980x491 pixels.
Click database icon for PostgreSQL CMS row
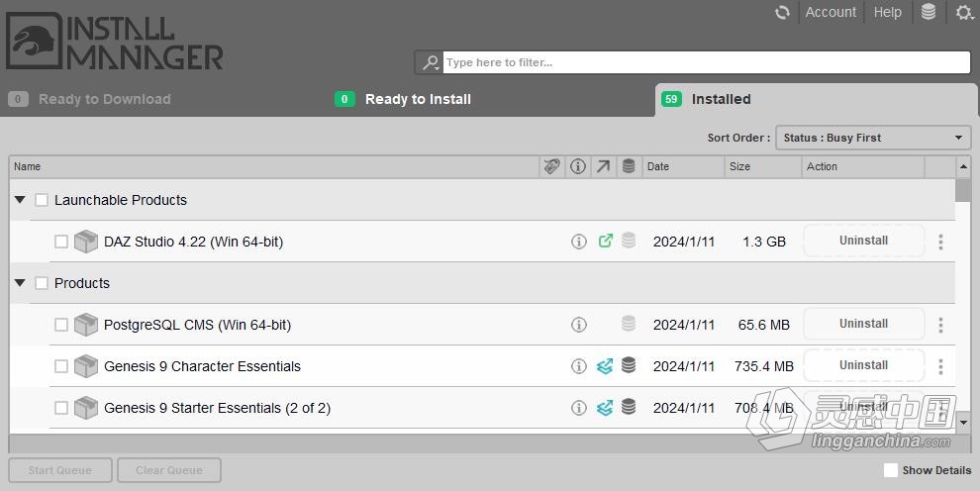[x=629, y=324]
